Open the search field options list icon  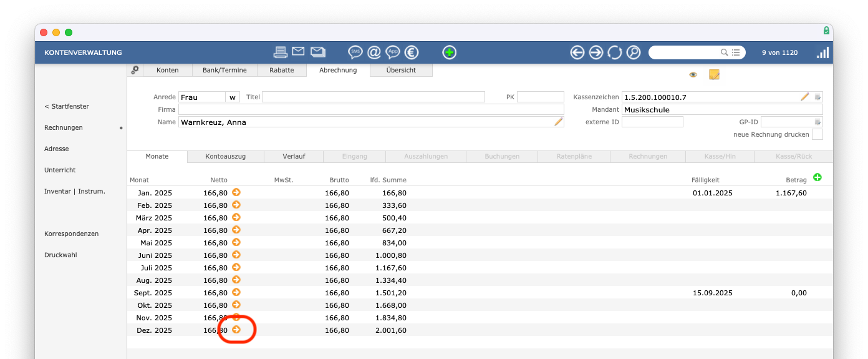click(x=736, y=52)
